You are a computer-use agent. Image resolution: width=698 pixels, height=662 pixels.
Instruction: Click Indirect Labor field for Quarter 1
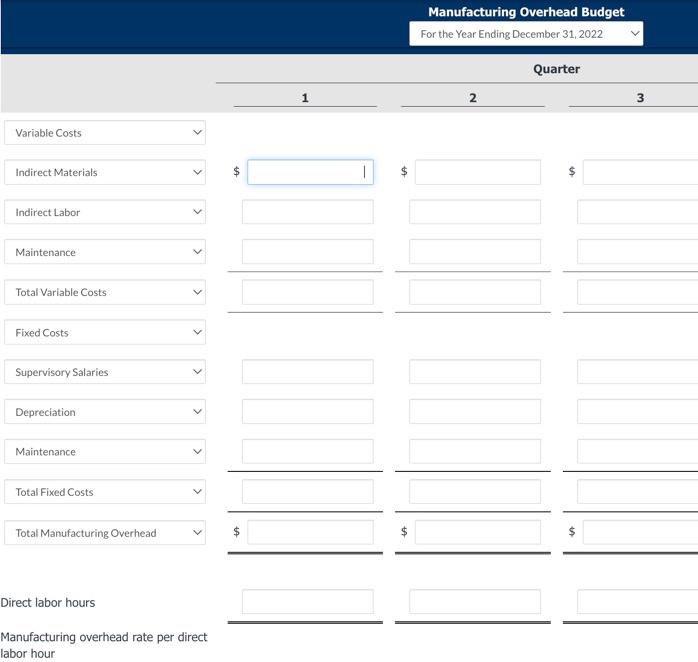pos(308,212)
